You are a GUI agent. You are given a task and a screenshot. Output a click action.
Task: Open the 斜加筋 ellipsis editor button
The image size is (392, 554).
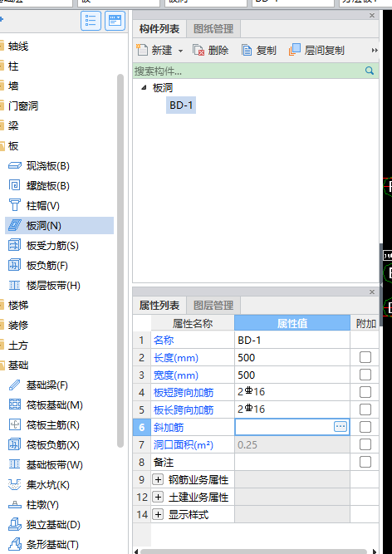(x=341, y=427)
